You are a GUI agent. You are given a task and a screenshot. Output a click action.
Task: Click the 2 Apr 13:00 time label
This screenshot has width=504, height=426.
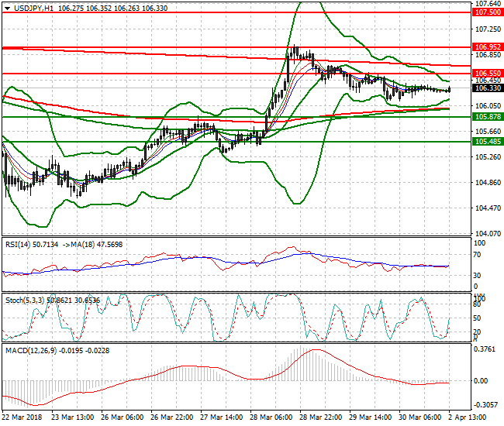470,417
